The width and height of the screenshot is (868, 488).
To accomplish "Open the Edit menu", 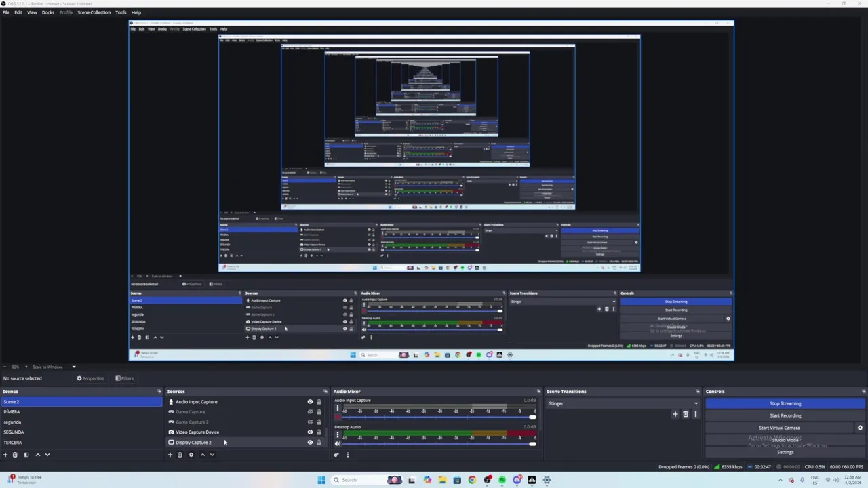I will point(18,12).
